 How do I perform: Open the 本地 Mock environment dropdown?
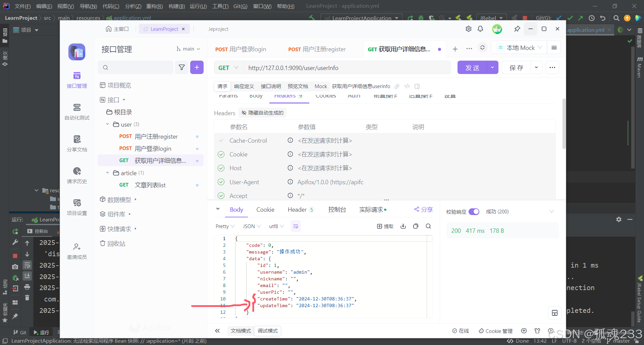point(519,48)
